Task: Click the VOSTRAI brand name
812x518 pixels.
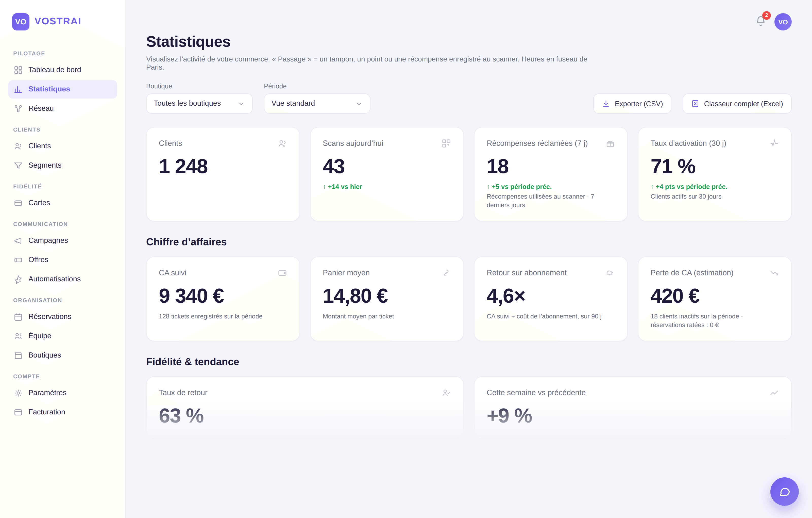Action: 58,21
